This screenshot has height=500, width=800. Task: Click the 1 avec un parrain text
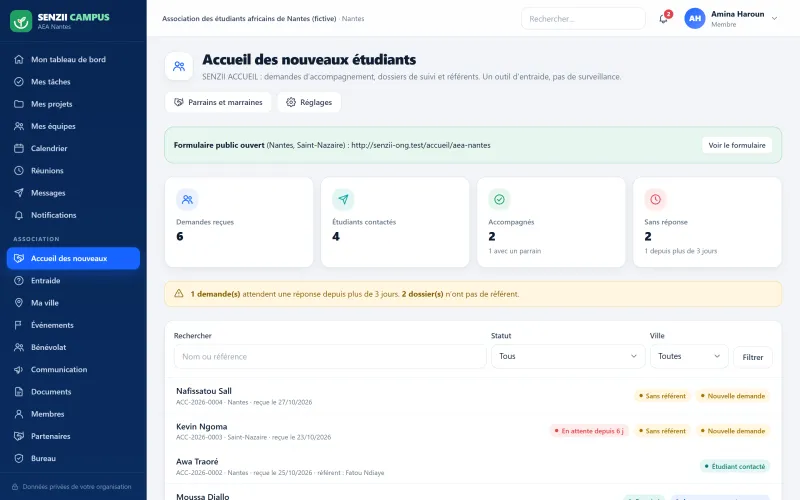coord(515,251)
